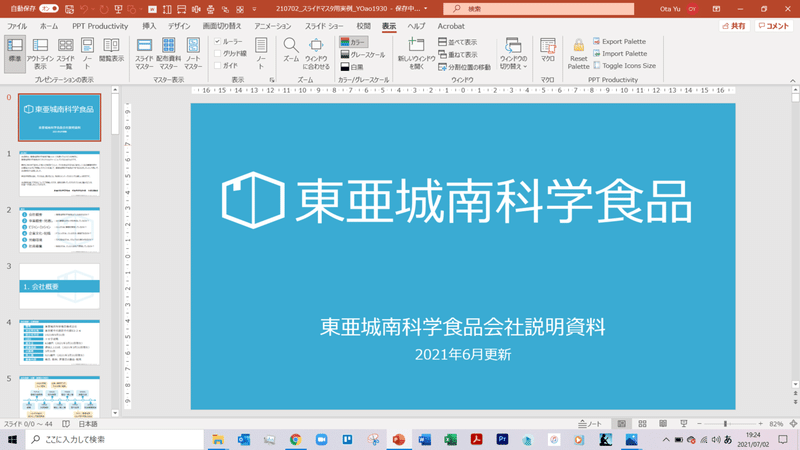
Task: Click Export Palette
Action: pos(619,41)
